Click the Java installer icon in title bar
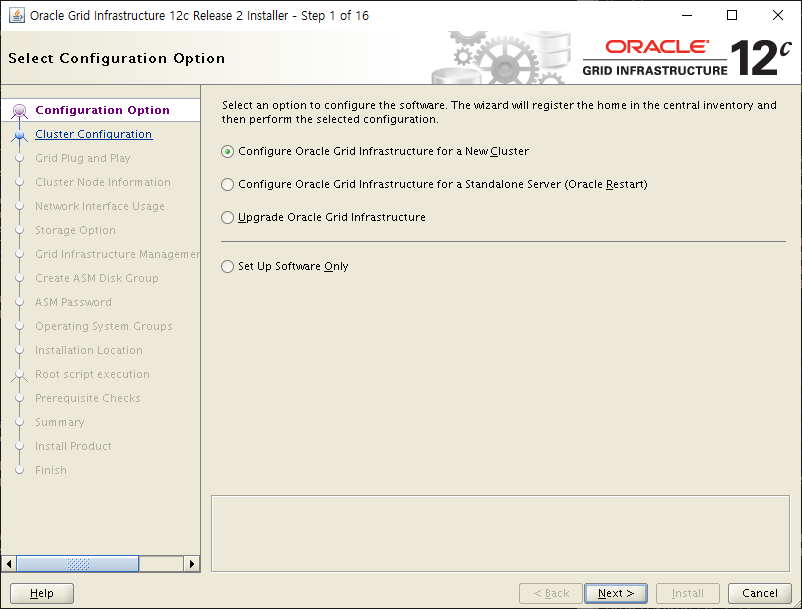This screenshot has height=609, width=802. tap(17, 15)
